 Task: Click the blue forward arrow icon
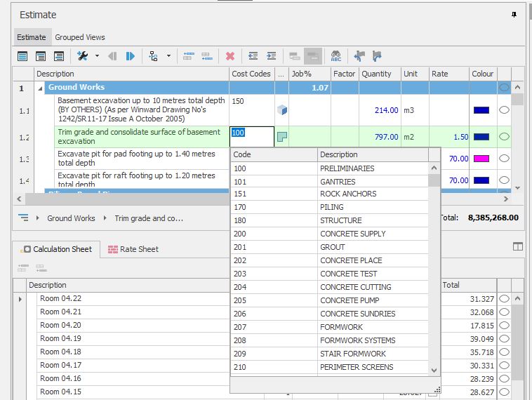click(x=130, y=56)
